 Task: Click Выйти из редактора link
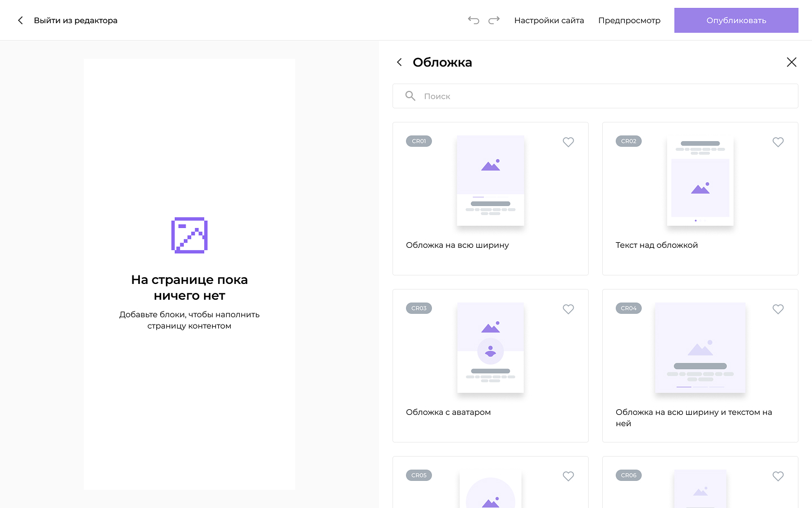tap(76, 20)
